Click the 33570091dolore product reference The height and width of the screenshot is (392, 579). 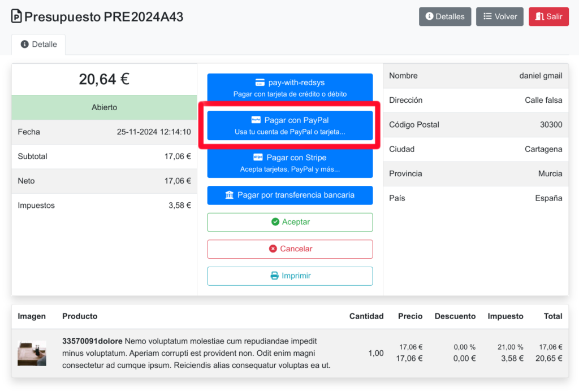point(92,341)
